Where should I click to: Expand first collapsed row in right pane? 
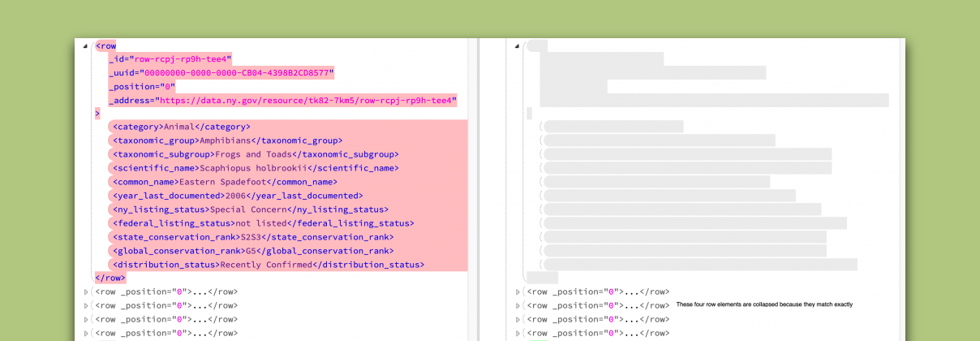tap(518, 292)
